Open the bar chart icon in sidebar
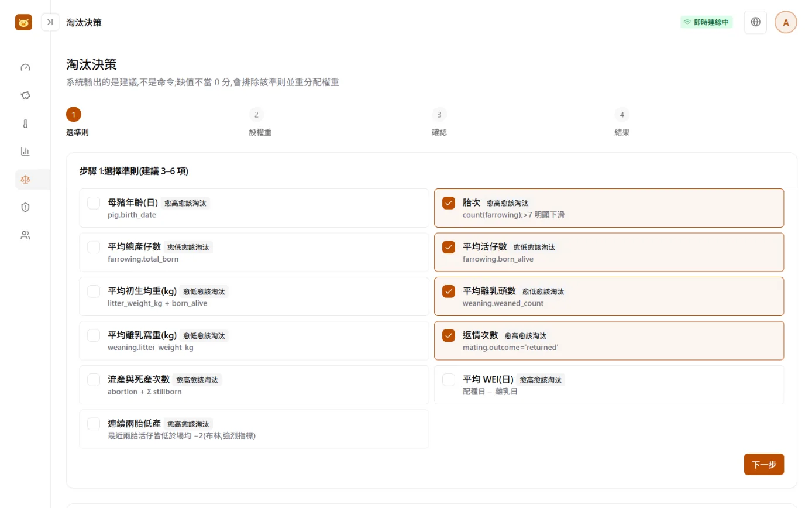 [25, 152]
